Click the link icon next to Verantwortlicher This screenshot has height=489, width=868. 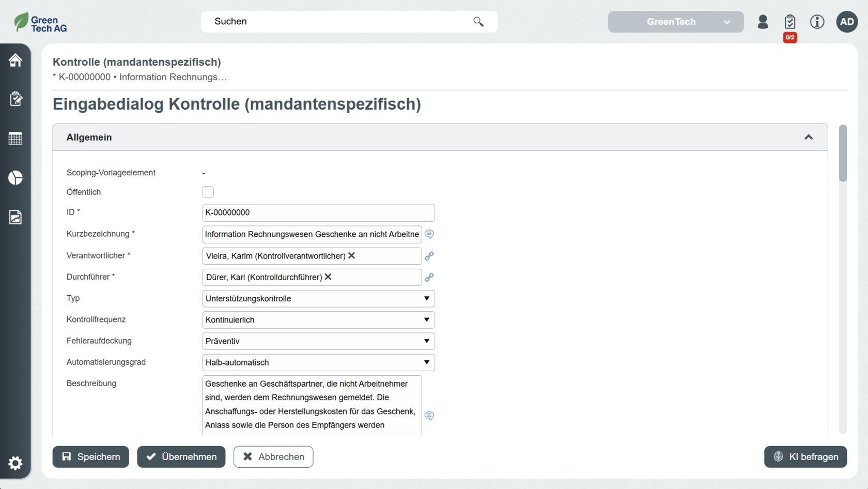pos(429,256)
